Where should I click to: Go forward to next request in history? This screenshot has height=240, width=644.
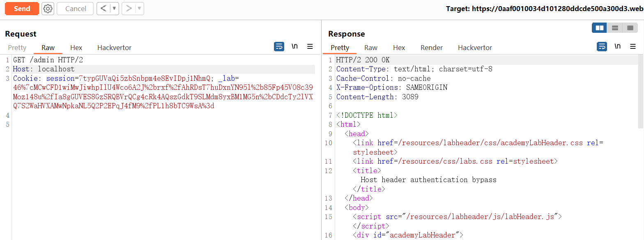coord(129,9)
